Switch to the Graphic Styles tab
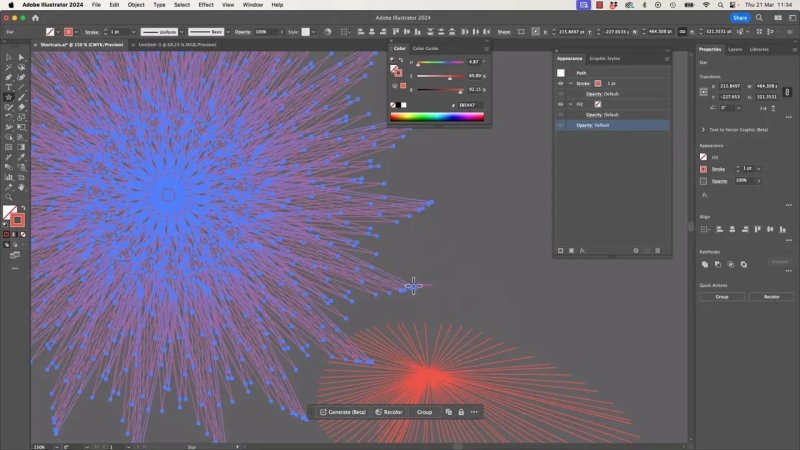This screenshot has width=800, height=450. 605,59
